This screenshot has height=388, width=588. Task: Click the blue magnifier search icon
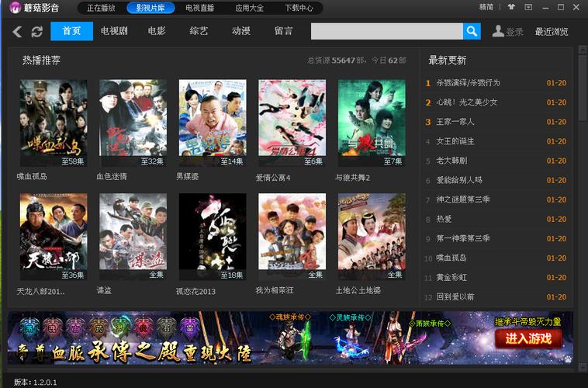(472, 31)
